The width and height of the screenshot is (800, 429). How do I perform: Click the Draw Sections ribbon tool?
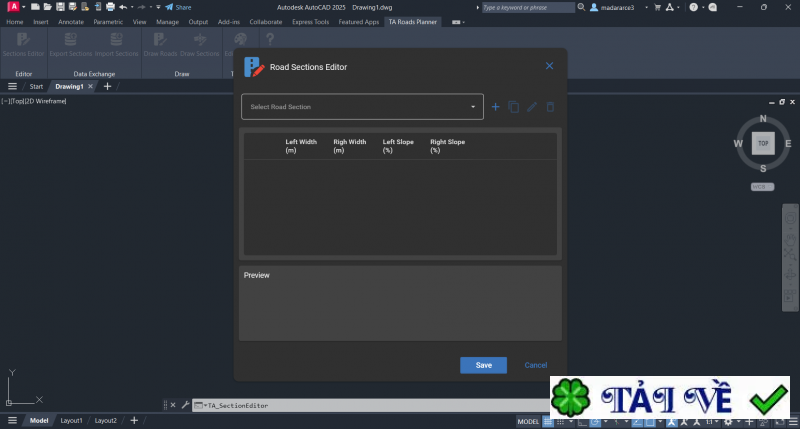(199, 44)
